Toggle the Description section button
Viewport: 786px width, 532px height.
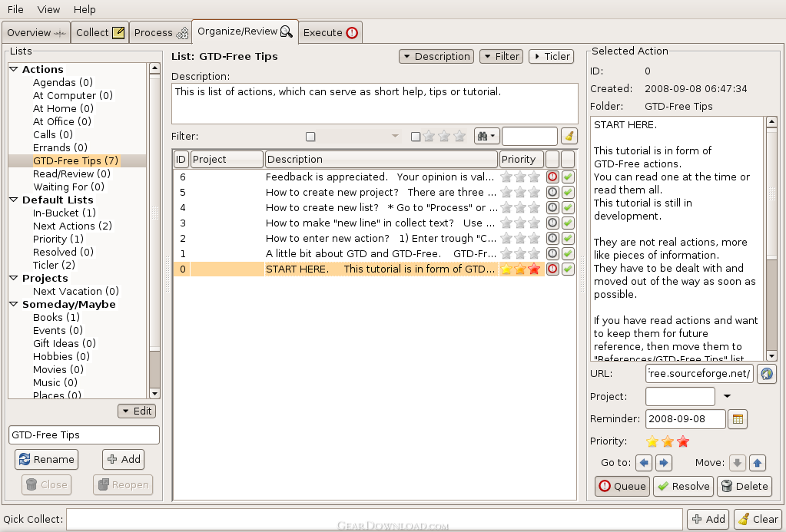[436, 57]
